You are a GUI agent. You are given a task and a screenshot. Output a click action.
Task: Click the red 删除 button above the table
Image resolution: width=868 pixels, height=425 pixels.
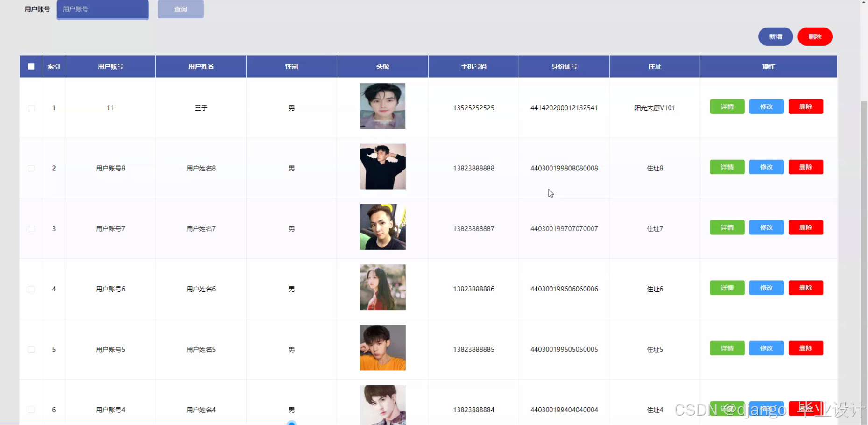pyautogui.click(x=815, y=36)
